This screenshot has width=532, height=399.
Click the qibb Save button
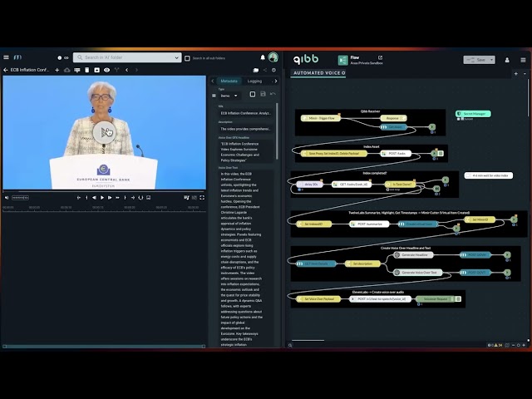pos(476,60)
